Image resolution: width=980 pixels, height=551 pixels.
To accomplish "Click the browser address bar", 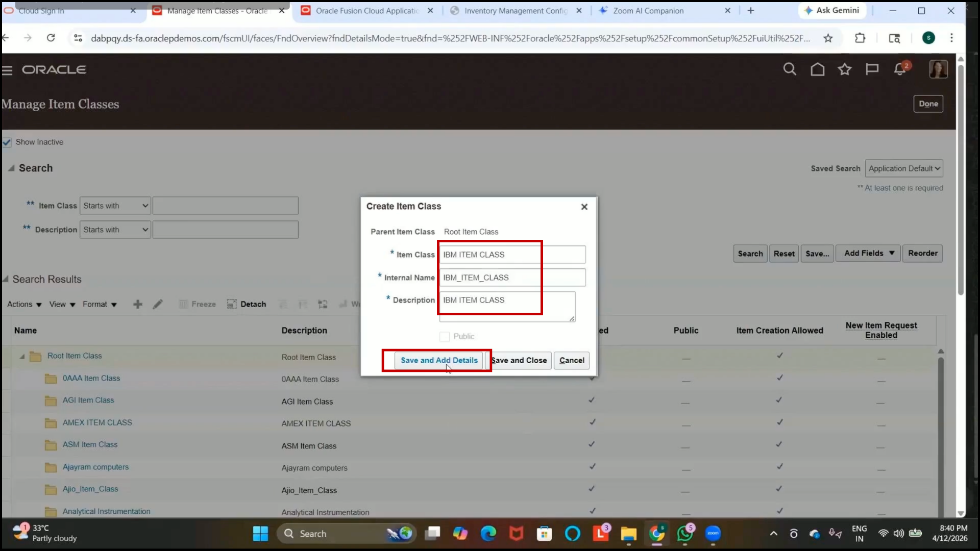I will tap(449, 38).
